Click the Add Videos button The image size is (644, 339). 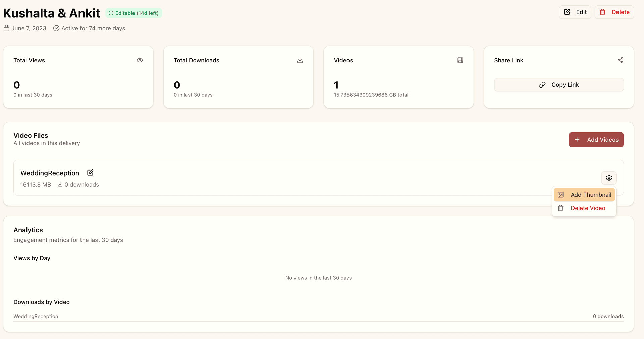[x=596, y=140]
